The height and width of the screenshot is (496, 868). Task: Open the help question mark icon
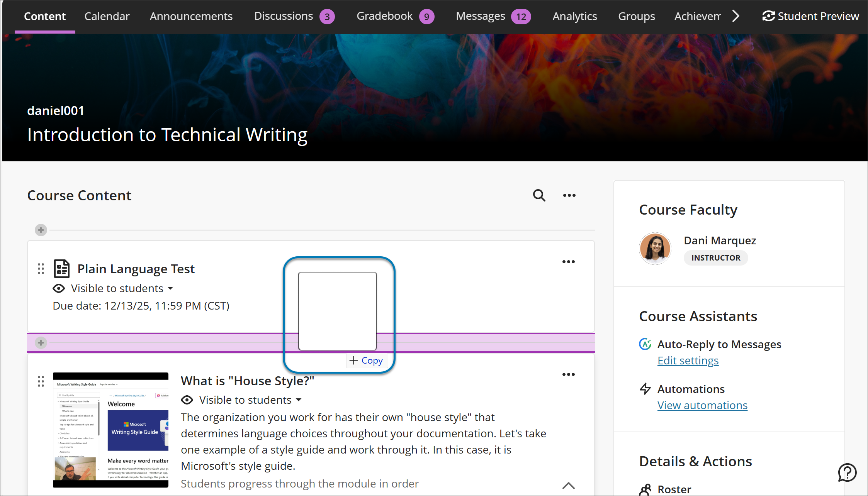pos(847,472)
